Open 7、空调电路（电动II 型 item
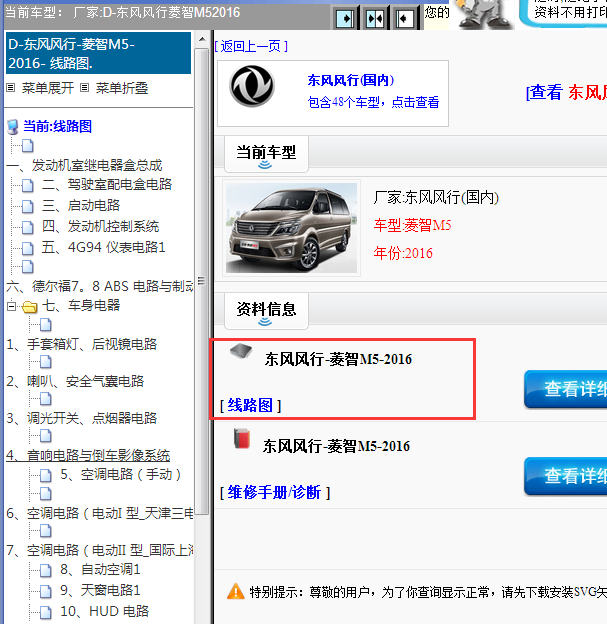 pos(100,550)
